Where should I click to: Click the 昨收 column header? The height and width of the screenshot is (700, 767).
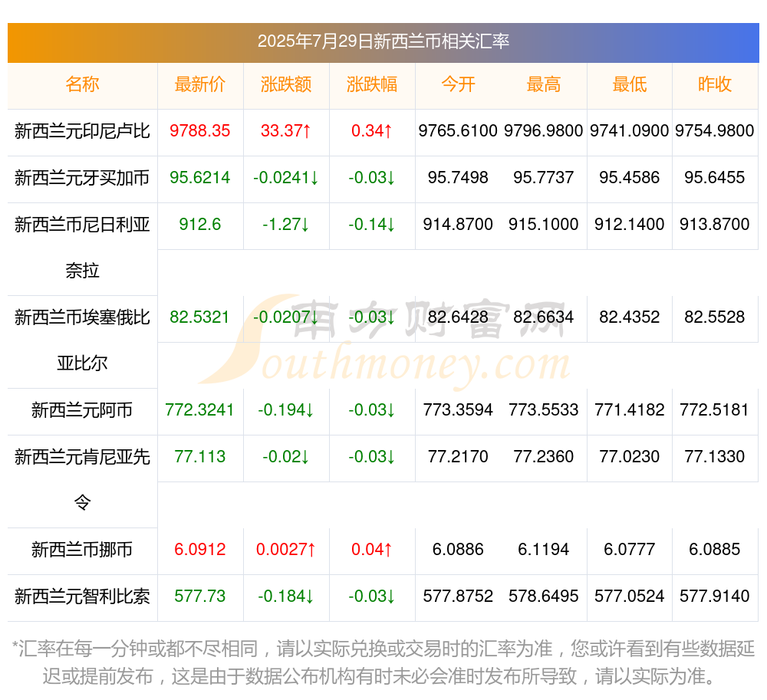pyautogui.click(x=715, y=84)
